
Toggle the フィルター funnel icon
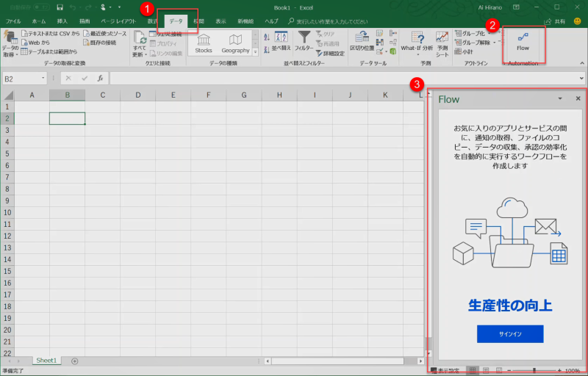point(304,41)
